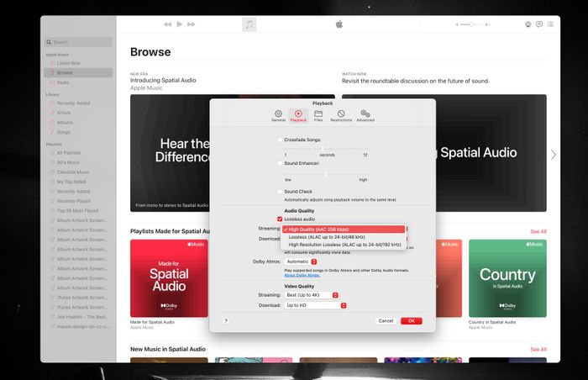
Task: Choose High Resolution Lossless 24-bit/192 kHz option
Action: pos(344,245)
